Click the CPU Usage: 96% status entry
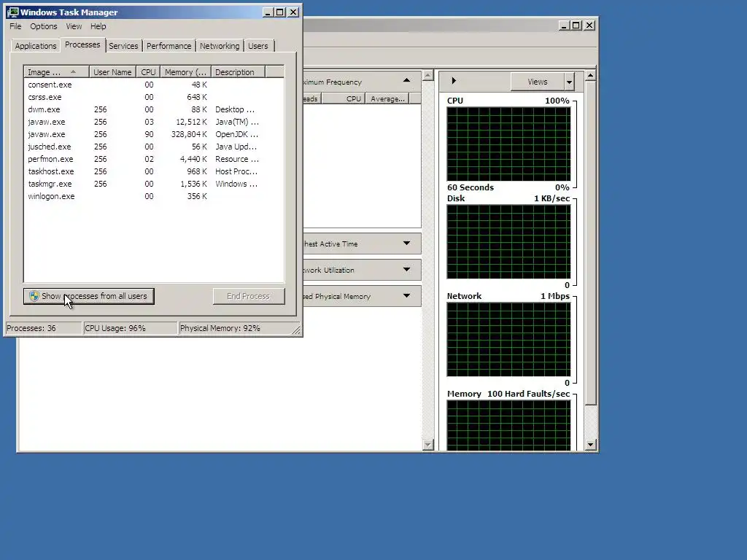This screenshot has height=560, width=747. pyautogui.click(x=130, y=328)
